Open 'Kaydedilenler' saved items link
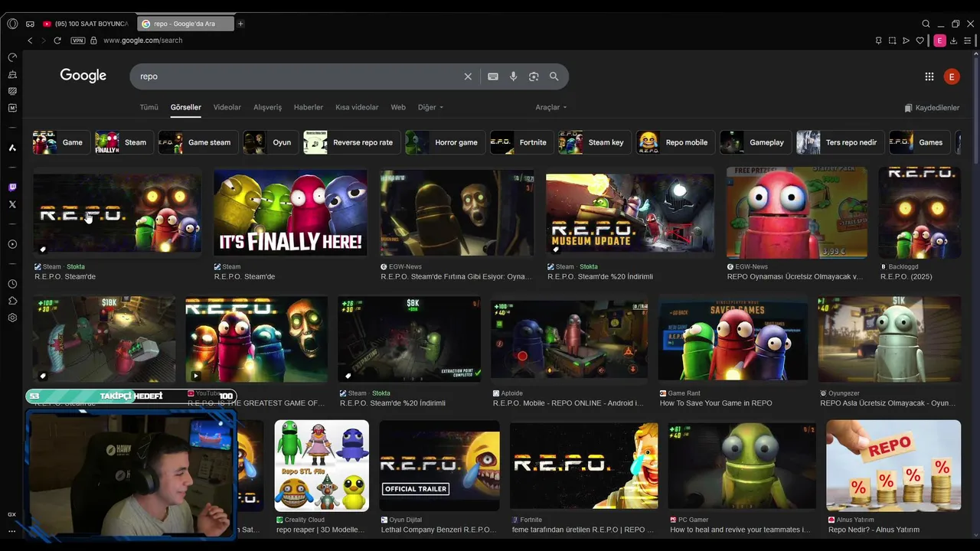The height and width of the screenshot is (551, 980). 932,108
